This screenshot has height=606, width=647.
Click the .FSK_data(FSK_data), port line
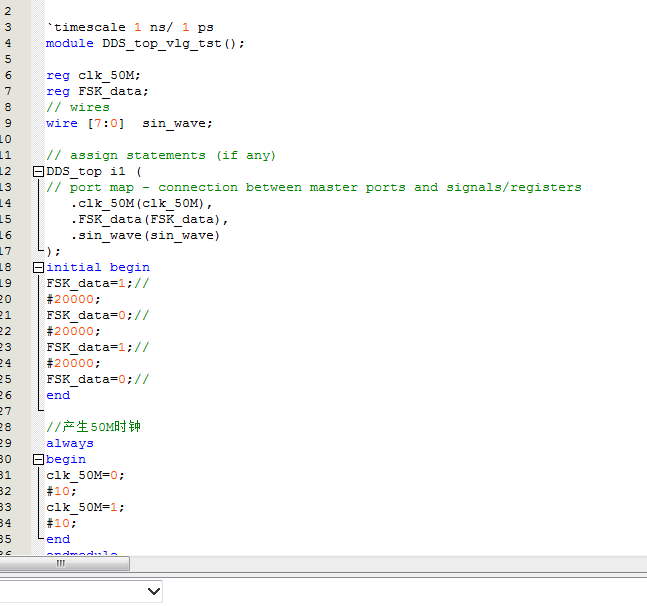pyautogui.click(x=149, y=219)
